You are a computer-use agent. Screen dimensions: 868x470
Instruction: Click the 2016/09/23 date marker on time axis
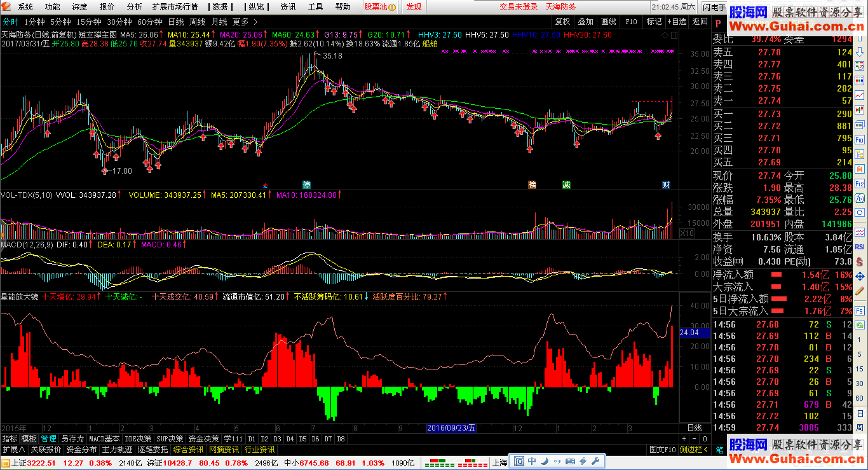pyautogui.click(x=451, y=427)
